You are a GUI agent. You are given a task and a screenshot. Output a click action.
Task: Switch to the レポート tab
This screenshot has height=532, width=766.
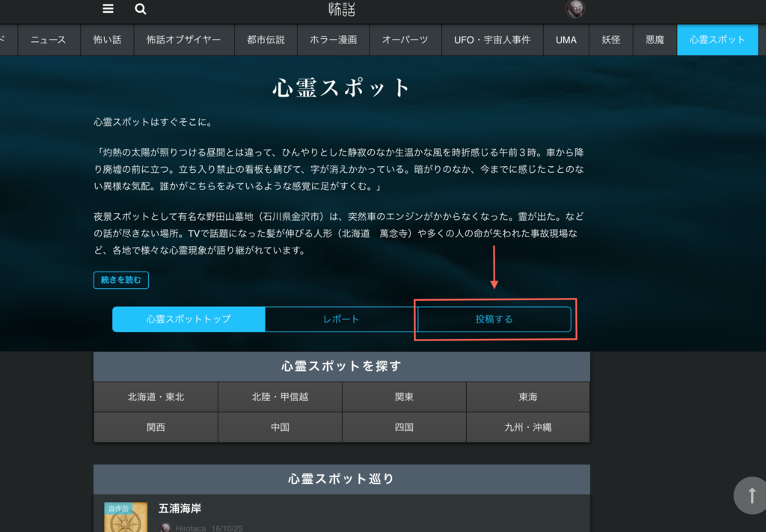(340, 319)
